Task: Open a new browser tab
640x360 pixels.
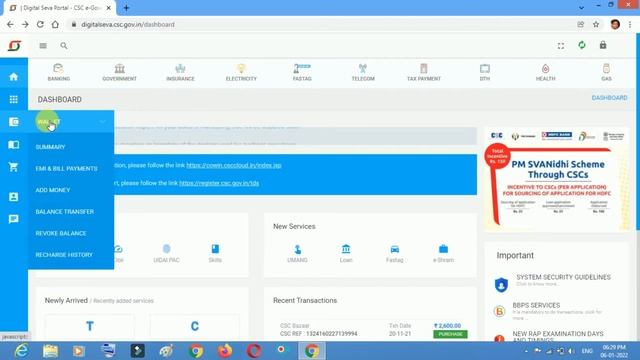Action: pos(127,8)
